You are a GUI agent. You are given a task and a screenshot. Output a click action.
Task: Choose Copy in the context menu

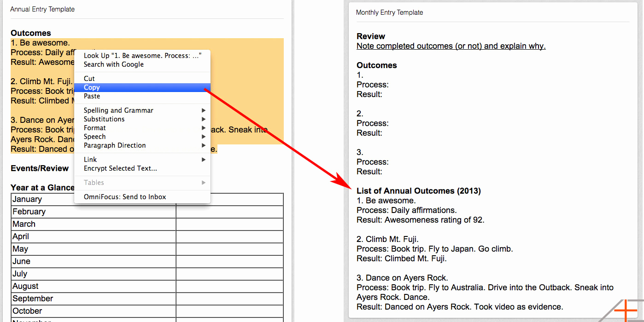[x=142, y=87]
